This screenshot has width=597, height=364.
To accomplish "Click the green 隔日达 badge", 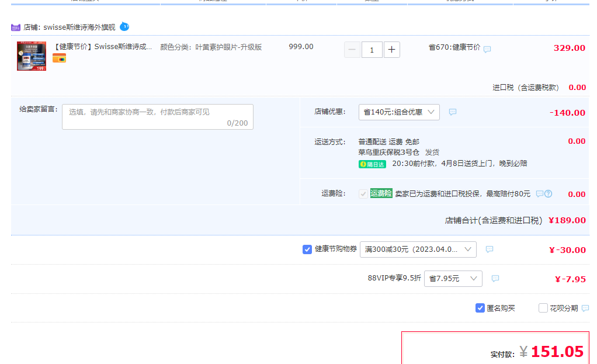I will point(372,164).
